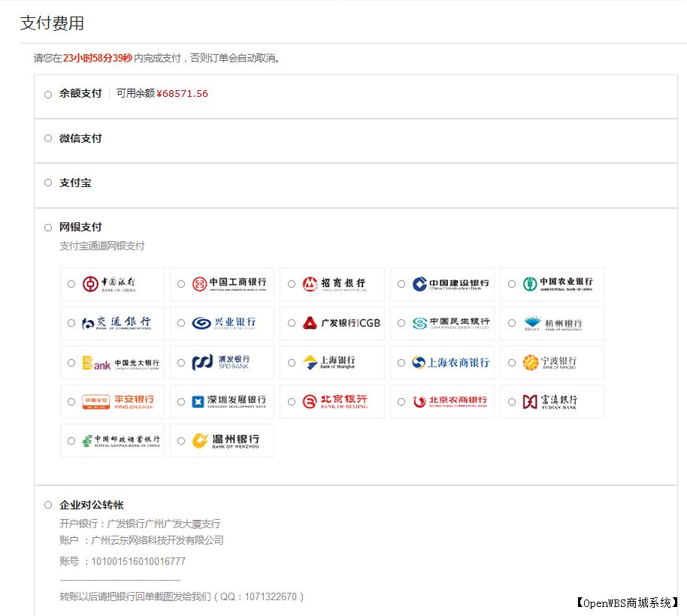
Task: Select the 广发银行CGB logo
Action: pyautogui.click(x=339, y=323)
